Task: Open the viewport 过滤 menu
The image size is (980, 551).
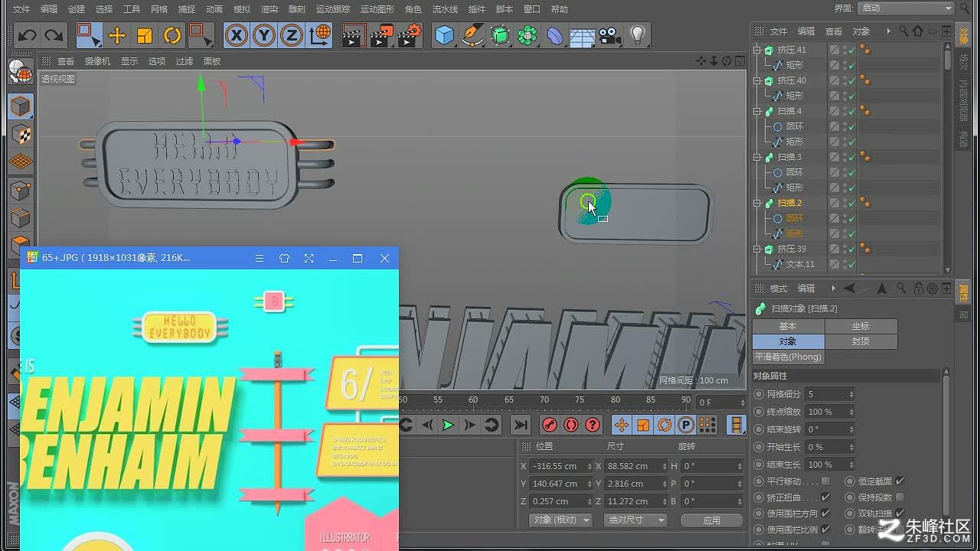Action: pyautogui.click(x=185, y=61)
